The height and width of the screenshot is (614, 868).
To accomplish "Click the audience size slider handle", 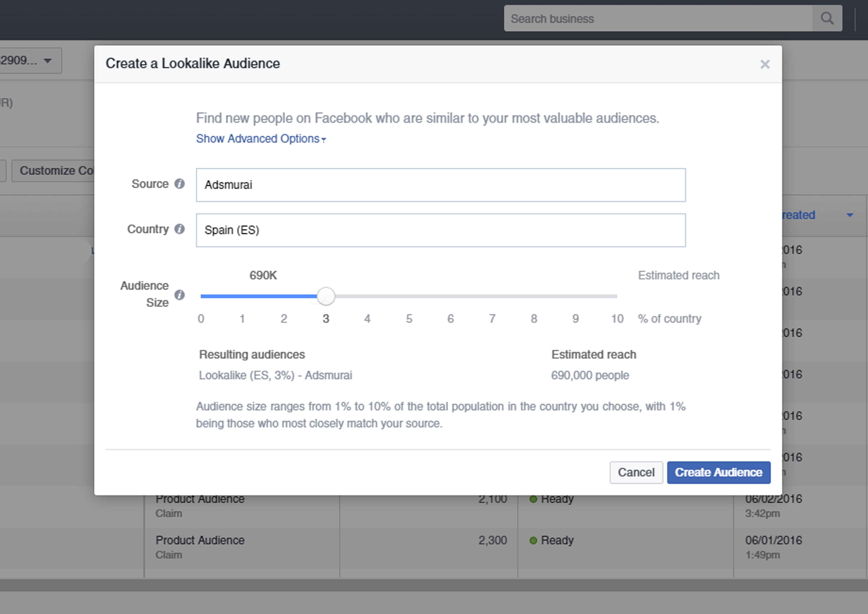I will point(326,296).
